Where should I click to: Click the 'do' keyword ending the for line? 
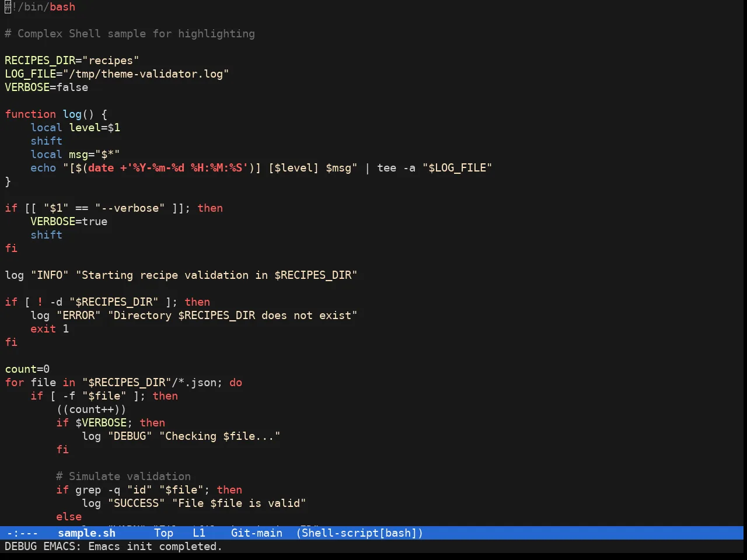pyautogui.click(x=236, y=383)
